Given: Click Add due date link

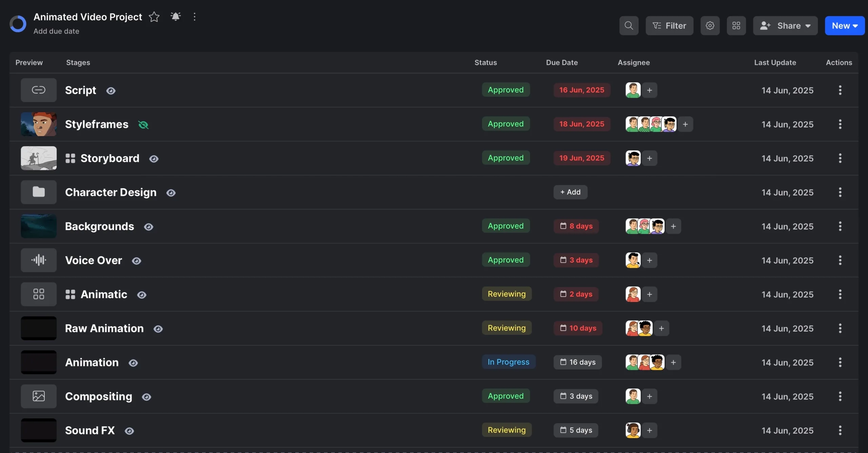Looking at the screenshot, I should (56, 31).
